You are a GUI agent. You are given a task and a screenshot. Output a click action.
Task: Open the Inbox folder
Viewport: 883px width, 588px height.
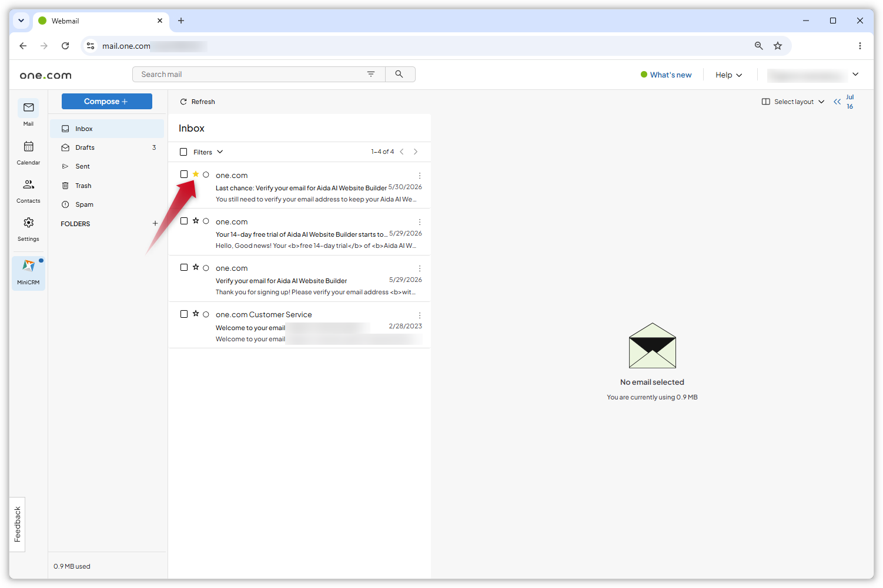click(107, 129)
